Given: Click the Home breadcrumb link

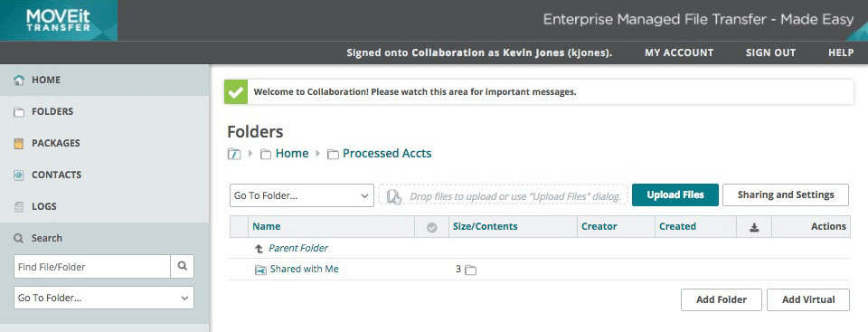Looking at the screenshot, I should click(292, 154).
